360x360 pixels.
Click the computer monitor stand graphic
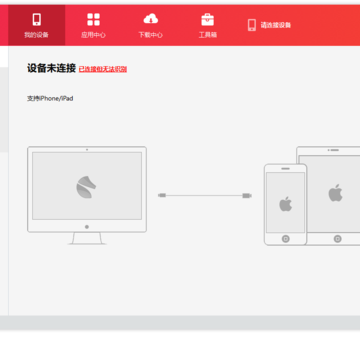87,238
